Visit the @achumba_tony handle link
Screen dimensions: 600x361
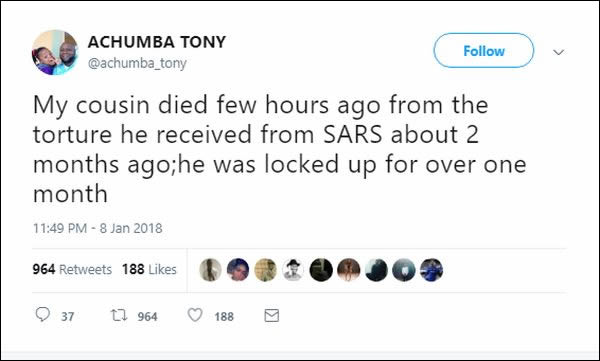(x=137, y=63)
